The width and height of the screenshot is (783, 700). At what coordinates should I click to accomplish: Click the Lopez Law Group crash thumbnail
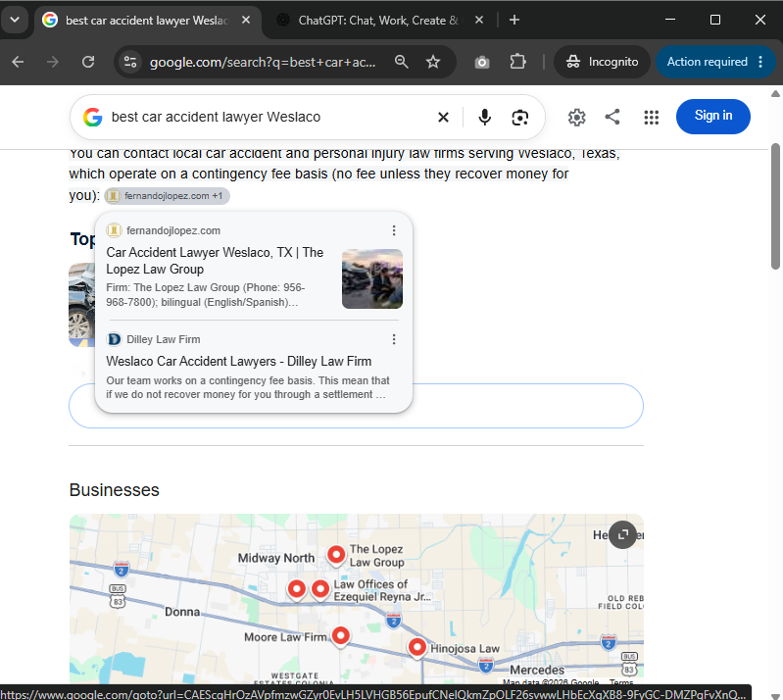tap(372, 278)
